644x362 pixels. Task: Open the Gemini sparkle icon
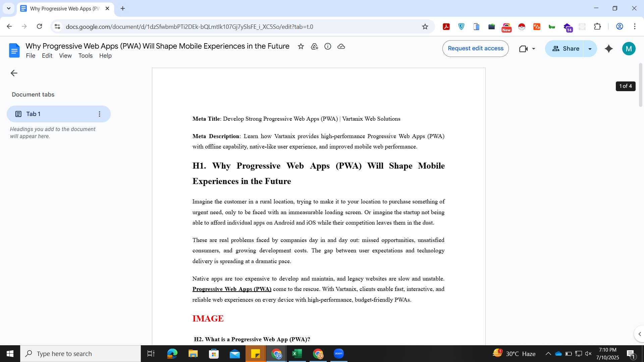click(609, 49)
